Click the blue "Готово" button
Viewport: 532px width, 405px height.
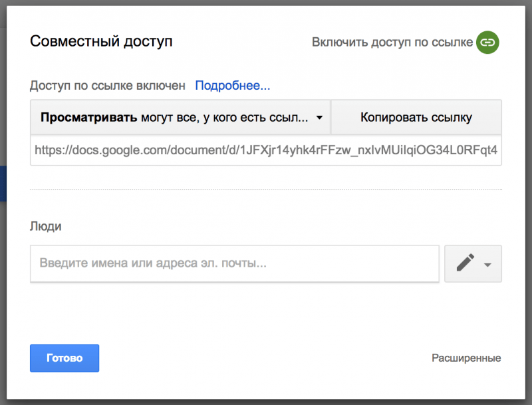(65, 358)
